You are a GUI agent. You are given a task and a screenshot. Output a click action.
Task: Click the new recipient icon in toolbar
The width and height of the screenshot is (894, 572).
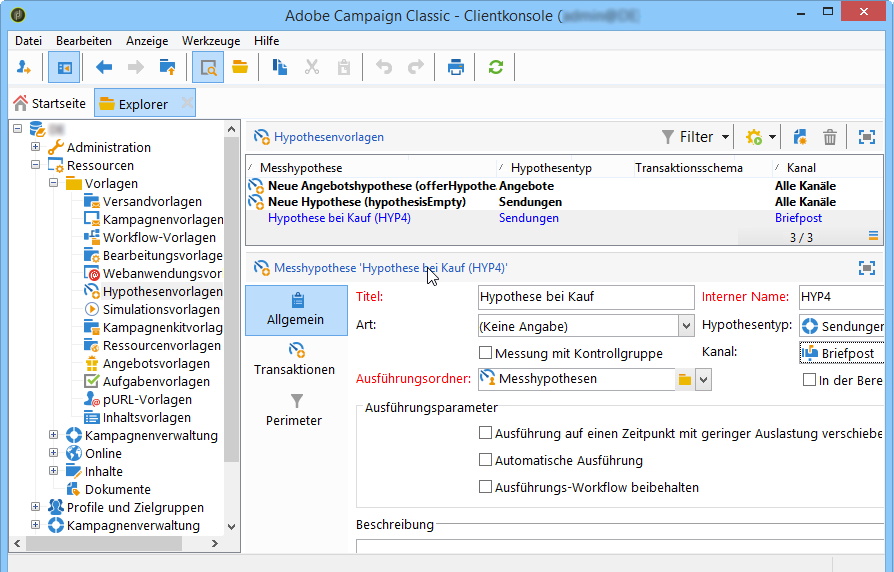point(23,67)
